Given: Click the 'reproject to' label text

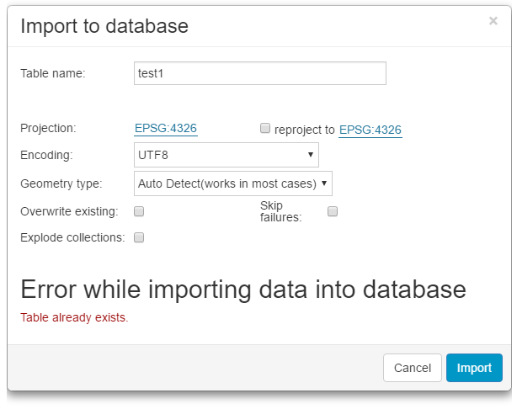Looking at the screenshot, I should pos(304,130).
